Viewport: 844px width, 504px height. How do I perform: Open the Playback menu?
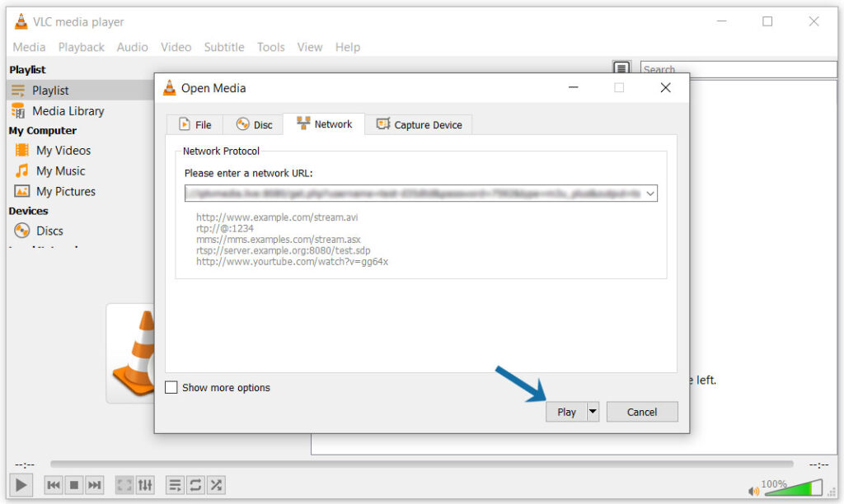82,47
